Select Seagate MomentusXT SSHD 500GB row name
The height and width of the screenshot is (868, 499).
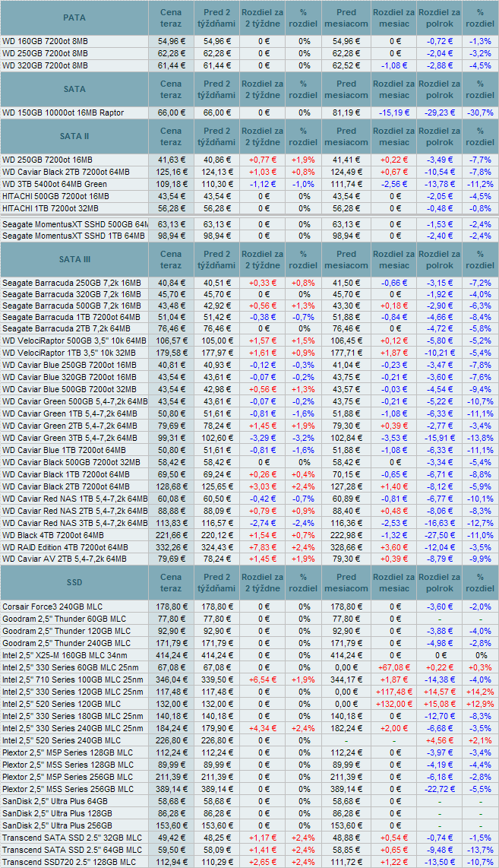tap(74, 224)
